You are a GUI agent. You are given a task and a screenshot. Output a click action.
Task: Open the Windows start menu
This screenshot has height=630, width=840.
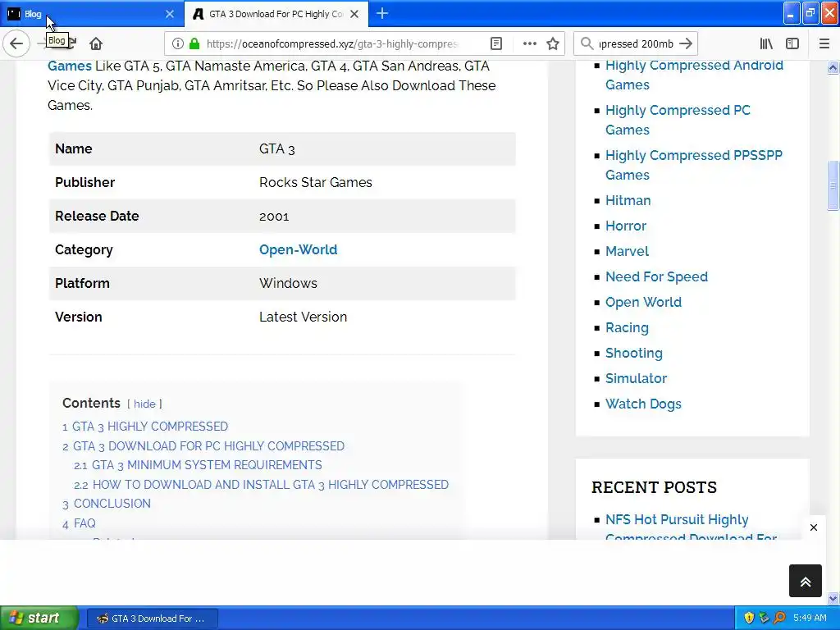tap(39, 618)
